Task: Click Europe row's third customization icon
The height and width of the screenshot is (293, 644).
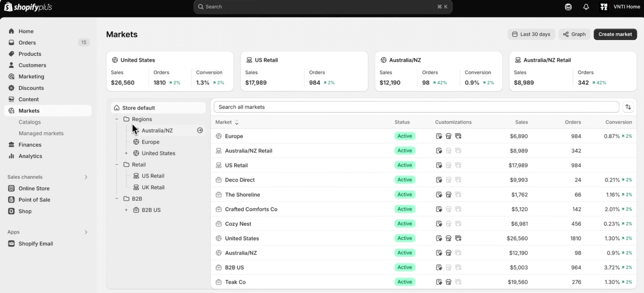Action: pos(458,136)
